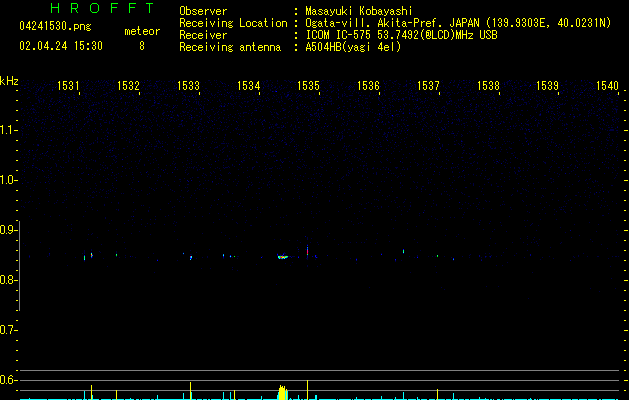Select antenna value A504HB(yagi 4el)
The height and width of the screenshot is (400, 629).
(x=353, y=47)
